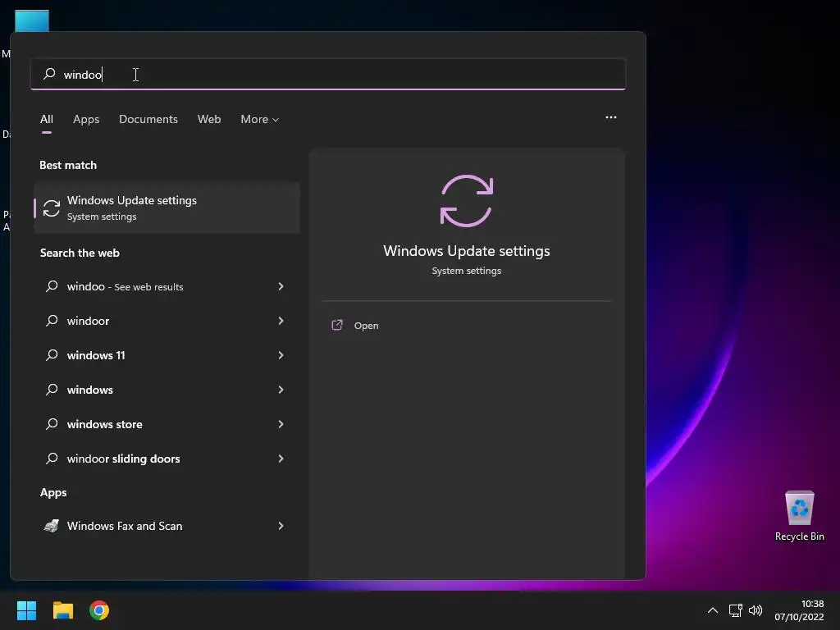Expand the 'windows store' suggestion chevron
Screen dimensions: 840x630
281,424
